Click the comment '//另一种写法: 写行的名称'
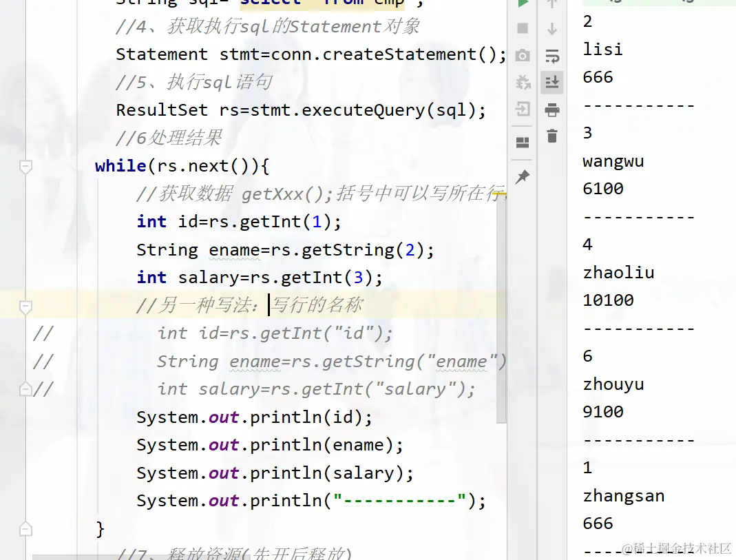Image resolution: width=736 pixels, height=560 pixels. (x=250, y=306)
